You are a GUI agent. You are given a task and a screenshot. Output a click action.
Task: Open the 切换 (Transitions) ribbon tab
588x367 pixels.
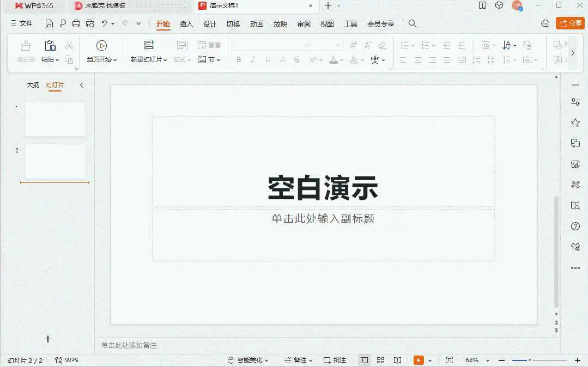tap(233, 24)
